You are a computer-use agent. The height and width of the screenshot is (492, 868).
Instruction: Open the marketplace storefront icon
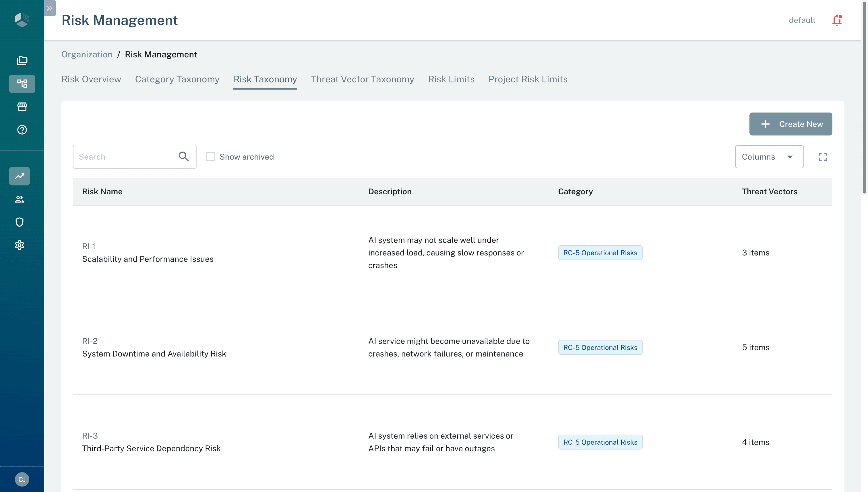22,107
